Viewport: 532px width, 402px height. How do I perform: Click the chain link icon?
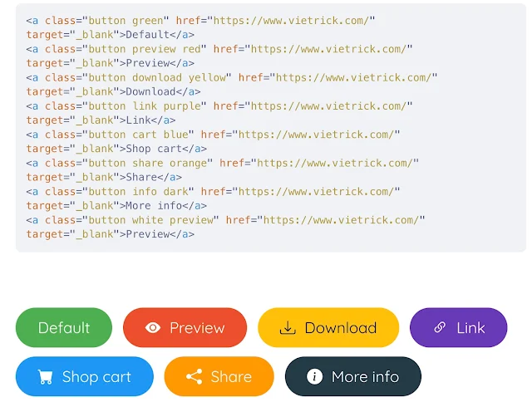pos(440,327)
